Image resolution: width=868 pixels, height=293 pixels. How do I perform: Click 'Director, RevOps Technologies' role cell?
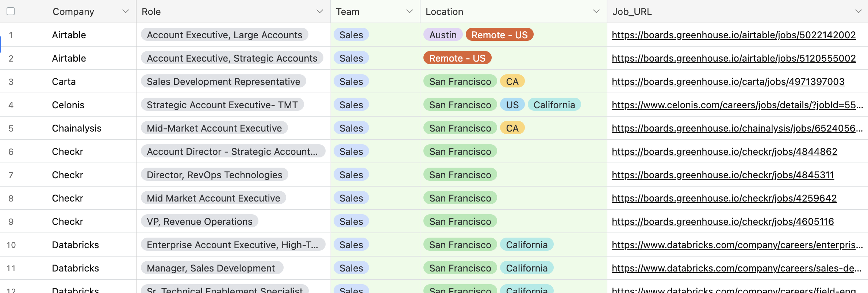point(215,175)
